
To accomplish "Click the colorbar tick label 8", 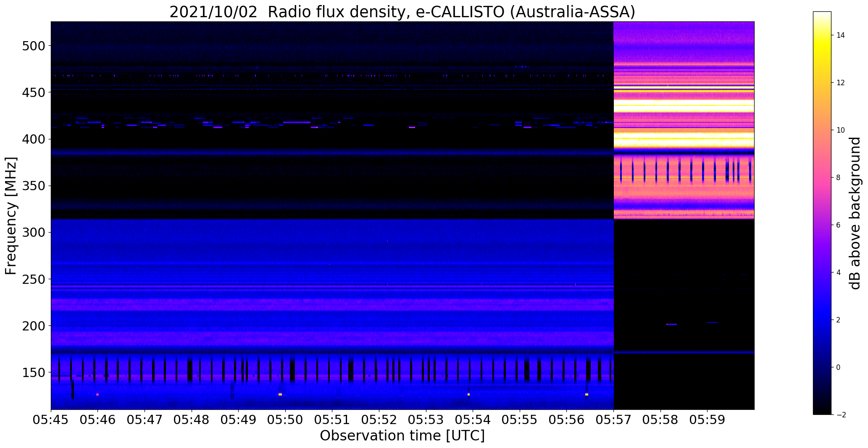I will (x=839, y=178).
